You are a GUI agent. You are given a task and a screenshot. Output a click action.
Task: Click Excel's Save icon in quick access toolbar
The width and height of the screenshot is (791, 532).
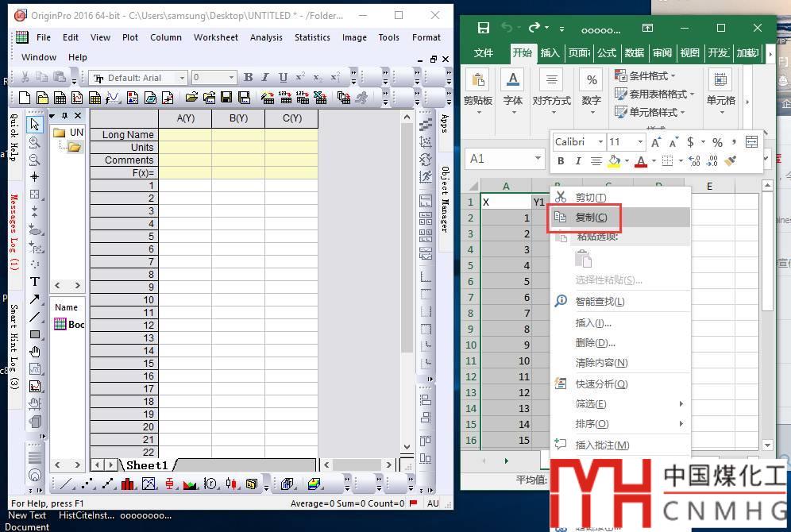(x=484, y=29)
